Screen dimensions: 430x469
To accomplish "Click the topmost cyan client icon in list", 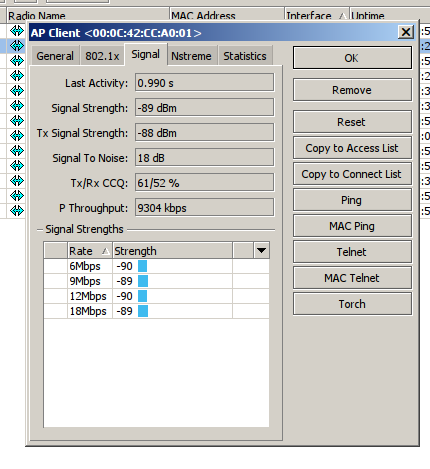I will coord(17,31).
